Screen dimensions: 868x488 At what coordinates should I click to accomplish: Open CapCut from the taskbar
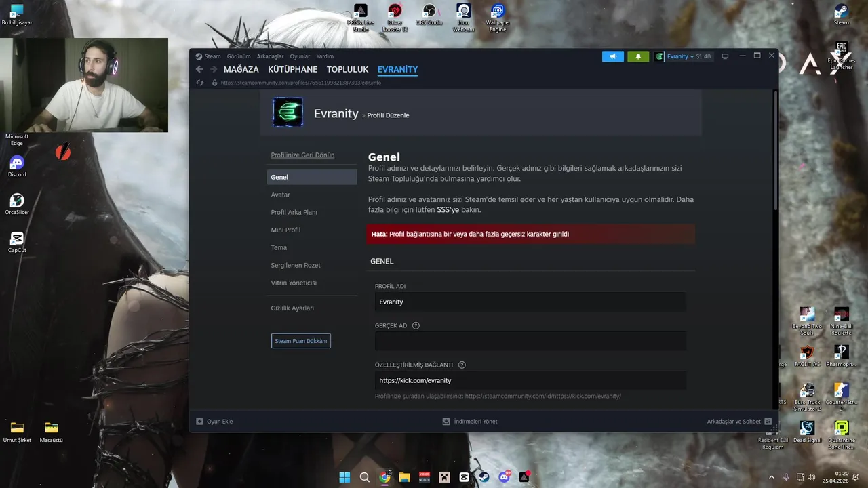[x=464, y=477]
